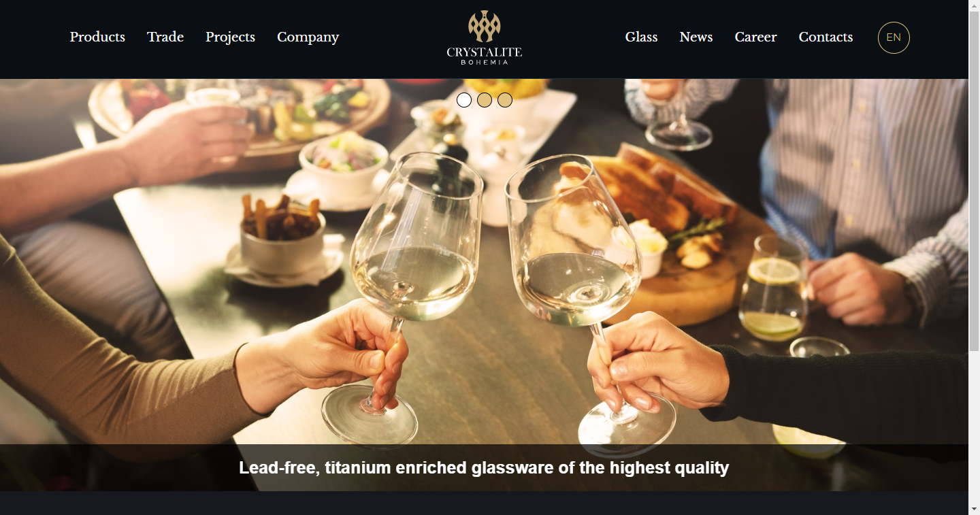Select the first white carousel dot
This screenshot has width=980, height=515.
(464, 100)
